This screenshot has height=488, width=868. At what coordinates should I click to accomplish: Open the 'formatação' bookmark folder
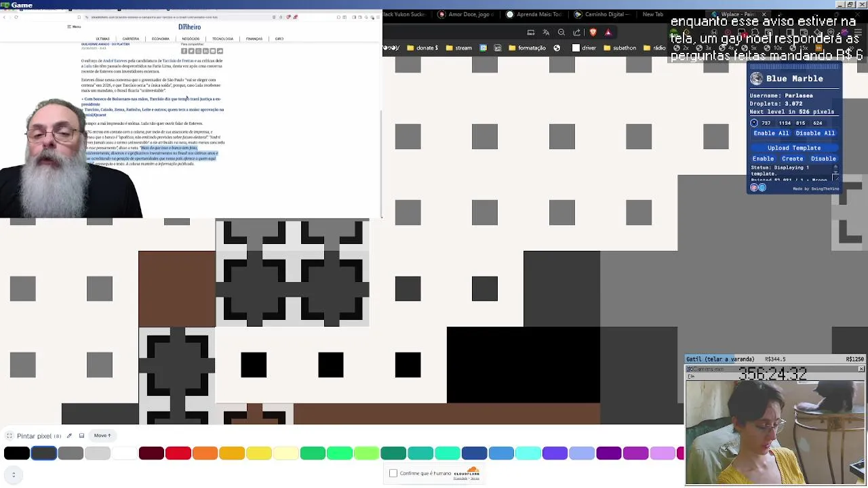526,48
